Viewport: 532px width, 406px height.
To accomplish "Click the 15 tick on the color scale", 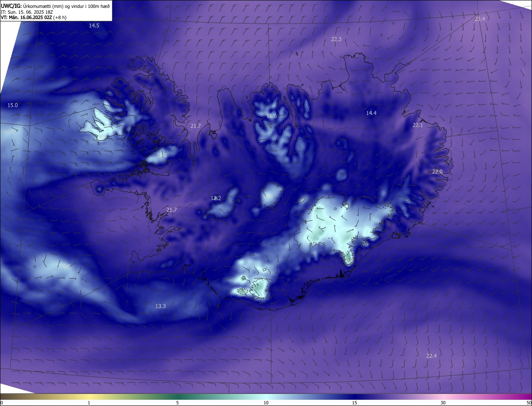I will click(x=355, y=403).
